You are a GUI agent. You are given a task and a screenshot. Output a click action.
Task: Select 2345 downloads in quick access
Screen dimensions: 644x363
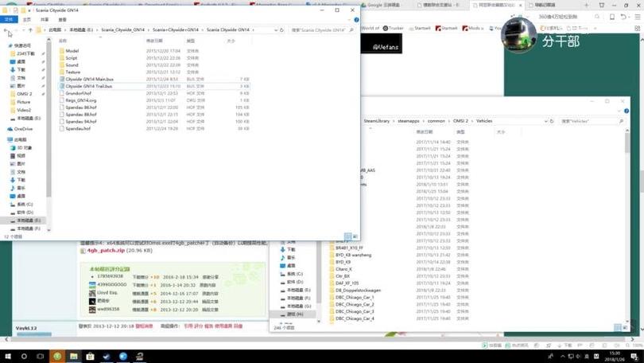pos(25,54)
